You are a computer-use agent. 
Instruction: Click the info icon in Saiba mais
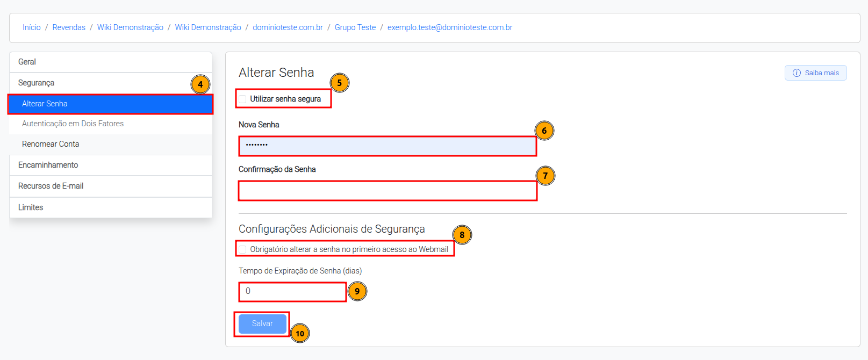pyautogui.click(x=797, y=73)
